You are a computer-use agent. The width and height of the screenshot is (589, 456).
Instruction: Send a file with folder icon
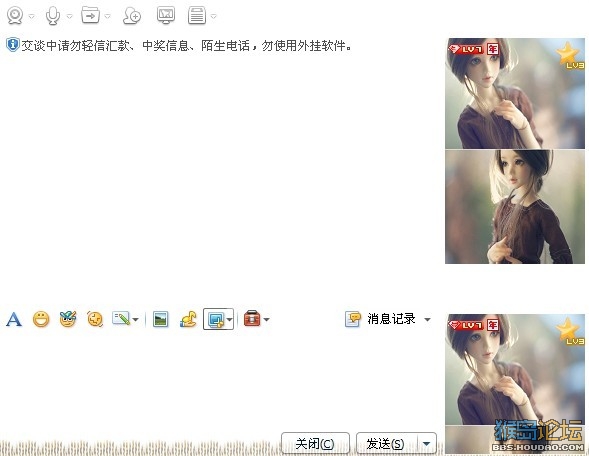91,15
